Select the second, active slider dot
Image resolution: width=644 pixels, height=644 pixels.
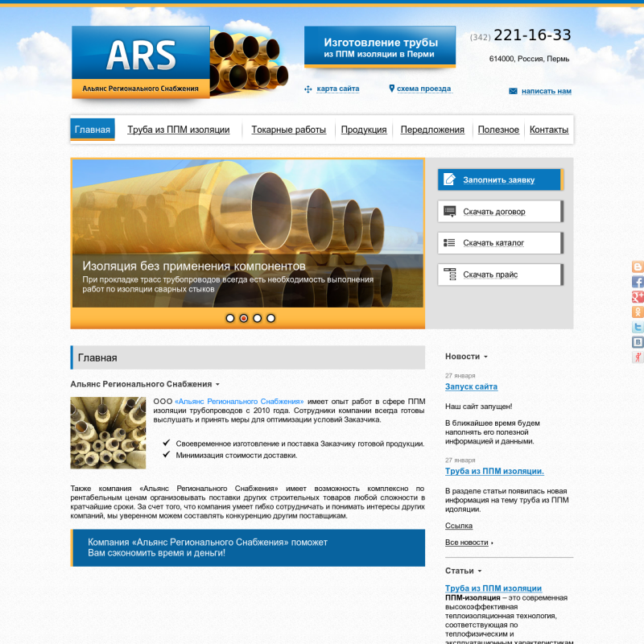click(244, 318)
